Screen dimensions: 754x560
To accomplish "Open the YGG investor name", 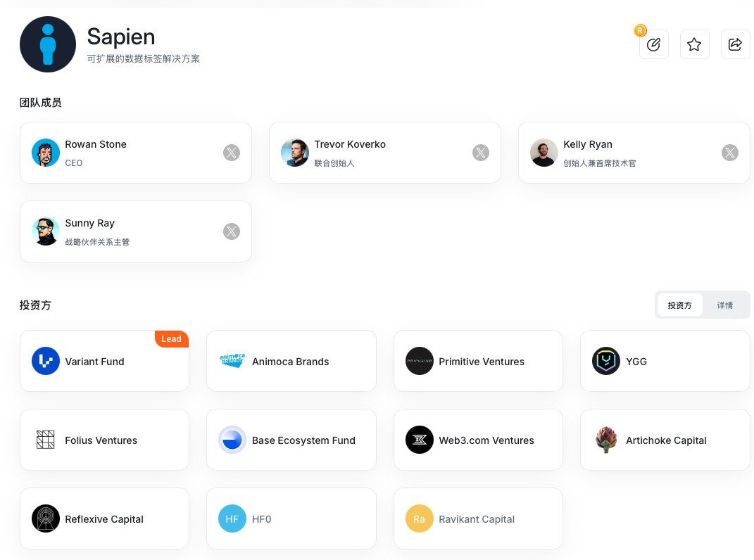I will 636,362.
